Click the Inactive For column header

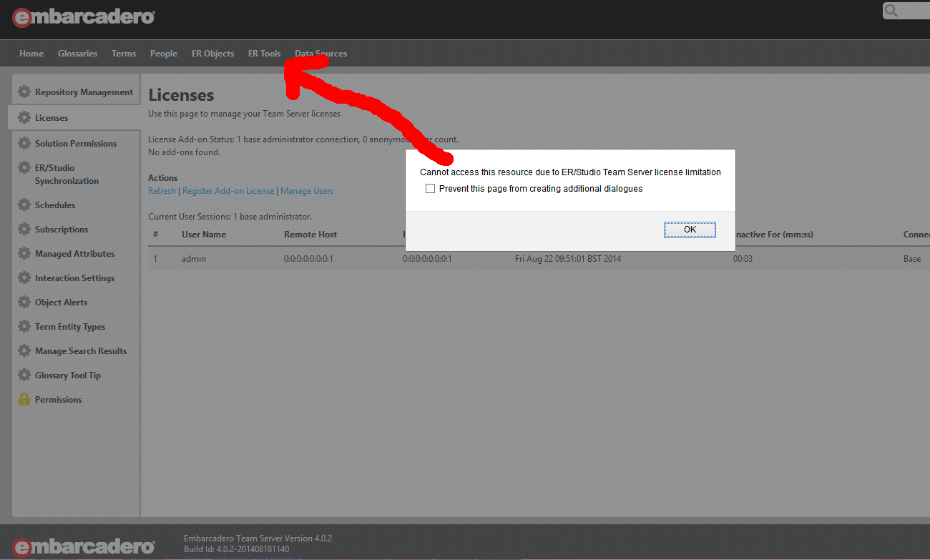tap(773, 234)
